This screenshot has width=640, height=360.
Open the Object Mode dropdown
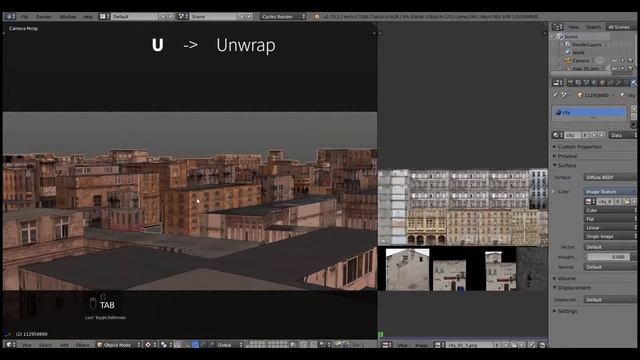pyautogui.click(x=119, y=345)
